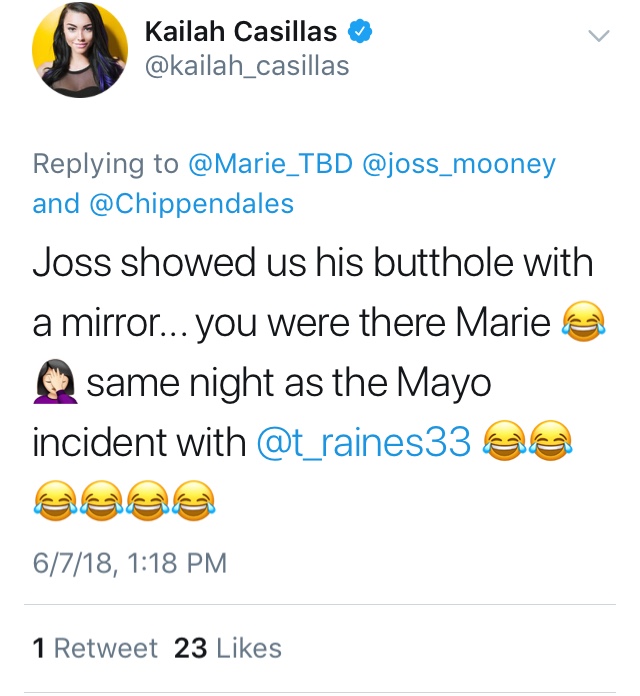Click first laughing emoji after @t_raines33
The width and height of the screenshot is (640, 696).
[505, 441]
